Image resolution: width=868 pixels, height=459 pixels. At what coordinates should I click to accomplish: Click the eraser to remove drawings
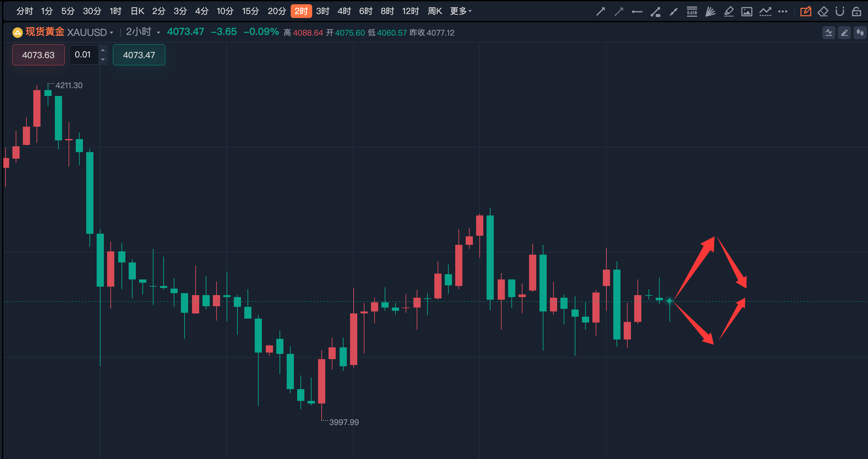(823, 11)
